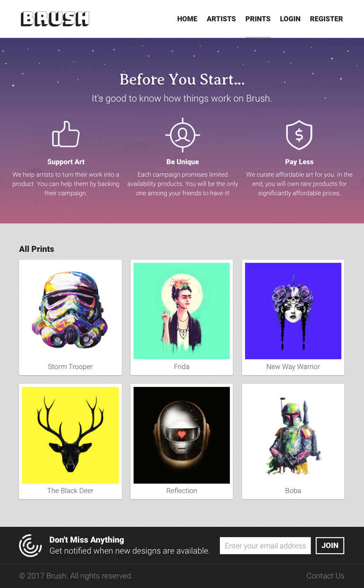The height and width of the screenshot is (588, 364).
Task: View the Boba print image
Action: coord(293,435)
